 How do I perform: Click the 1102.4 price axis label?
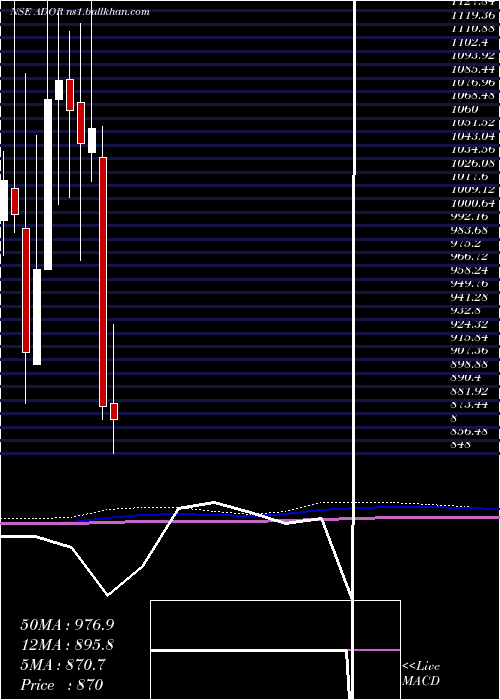click(x=469, y=42)
